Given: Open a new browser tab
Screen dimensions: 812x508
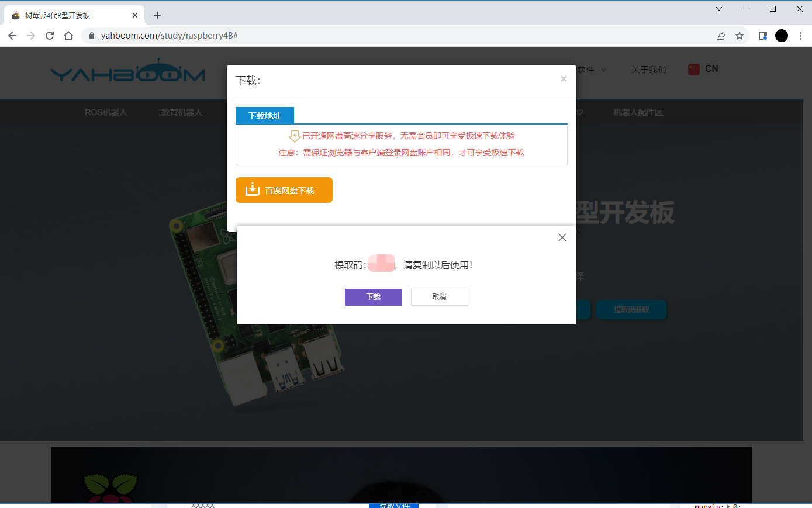Looking at the screenshot, I should tap(157, 15).
